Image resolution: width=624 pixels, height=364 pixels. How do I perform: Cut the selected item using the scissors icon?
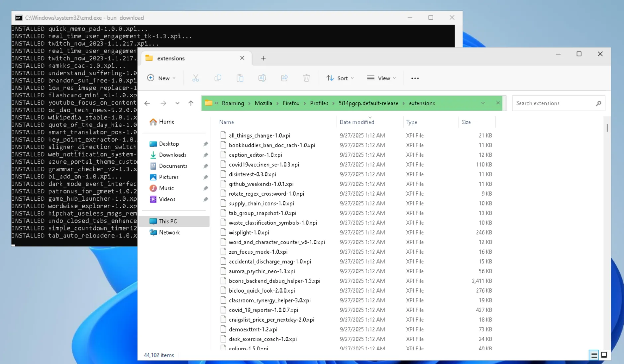click(195, 78)
